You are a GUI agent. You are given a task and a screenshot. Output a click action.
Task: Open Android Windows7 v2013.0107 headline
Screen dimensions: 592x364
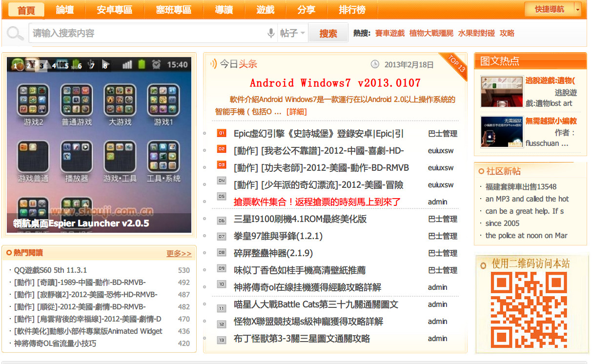coord(335,82)
